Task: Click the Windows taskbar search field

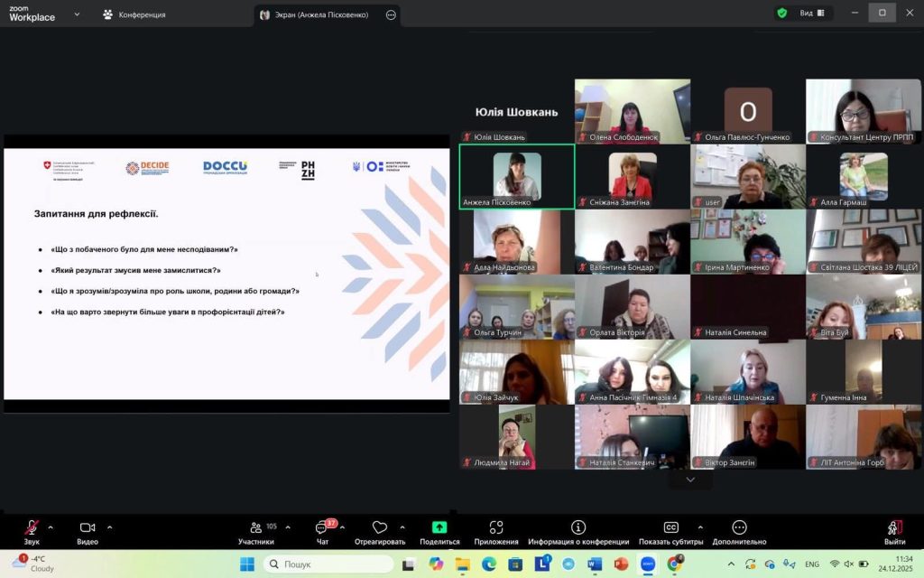Action: coord(328,564)
